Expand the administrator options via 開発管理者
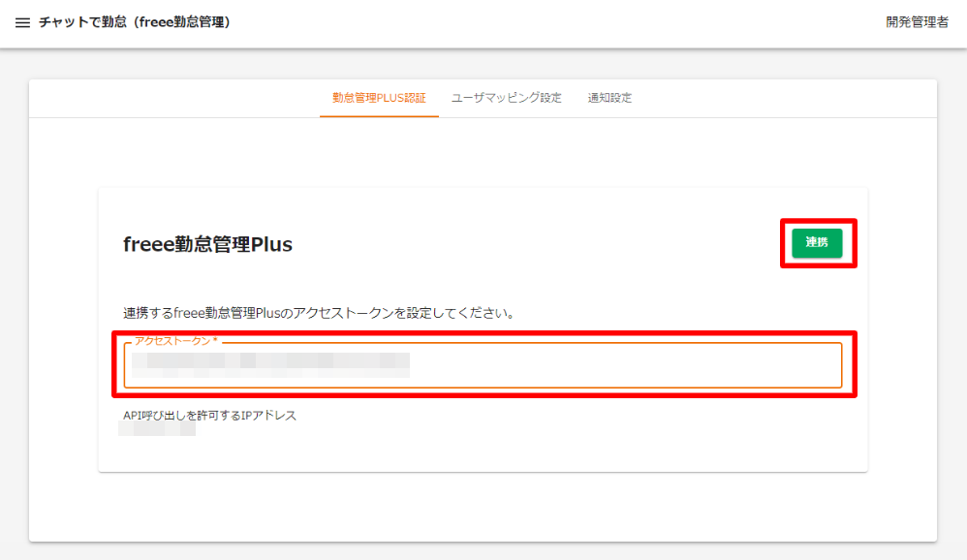 tap(918, 20)
